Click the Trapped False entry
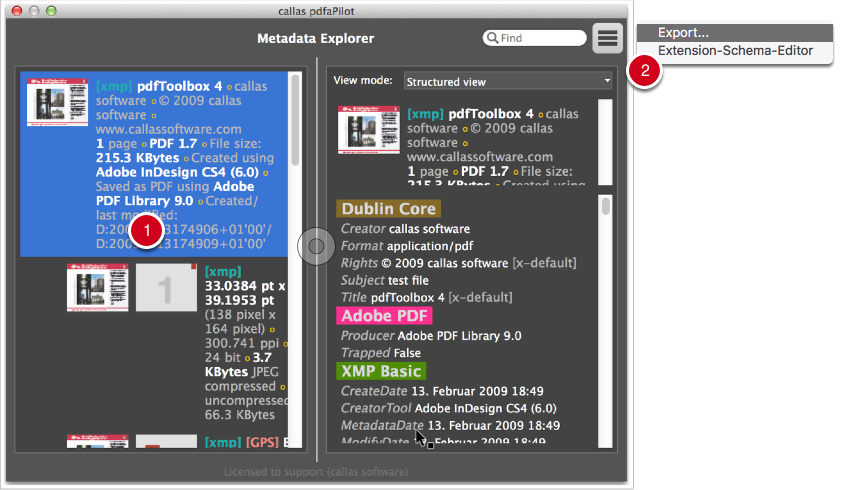 pos(381,353)
